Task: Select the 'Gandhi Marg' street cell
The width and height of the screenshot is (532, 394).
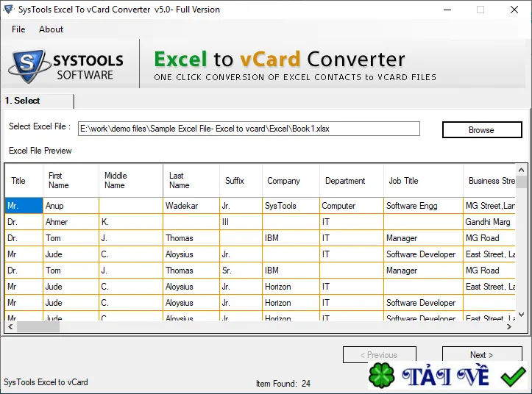Action: click(489, 222)
